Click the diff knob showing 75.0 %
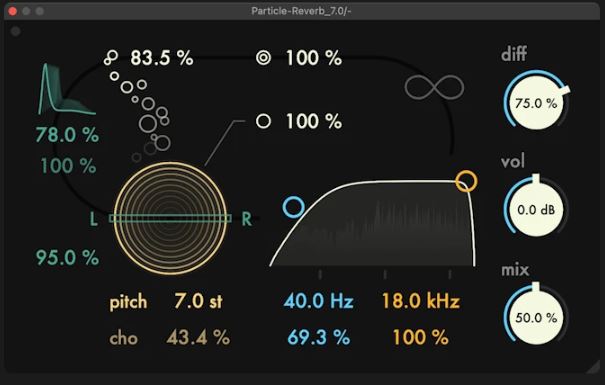Image resolution: width=605 pixels, height=385 pixels. click(536, 102)
